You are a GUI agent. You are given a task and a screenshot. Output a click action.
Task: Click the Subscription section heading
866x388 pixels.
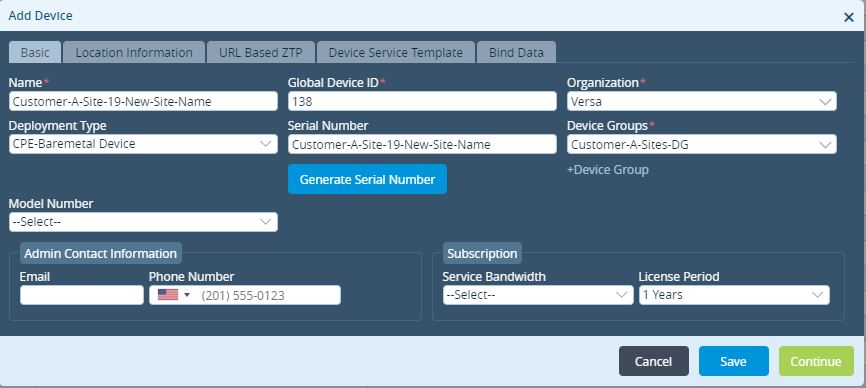pos(482,253)
